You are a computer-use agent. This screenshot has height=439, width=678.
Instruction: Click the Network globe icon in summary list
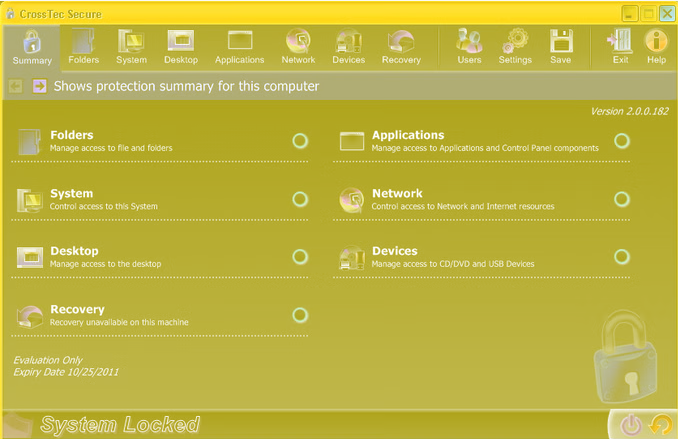point(352,200)
